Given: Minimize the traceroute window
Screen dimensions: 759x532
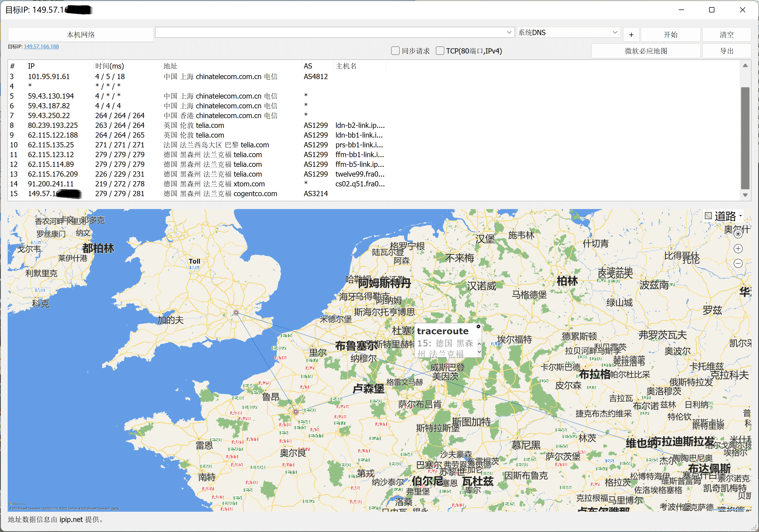Looking at the screenshot, I should [681, 9].
